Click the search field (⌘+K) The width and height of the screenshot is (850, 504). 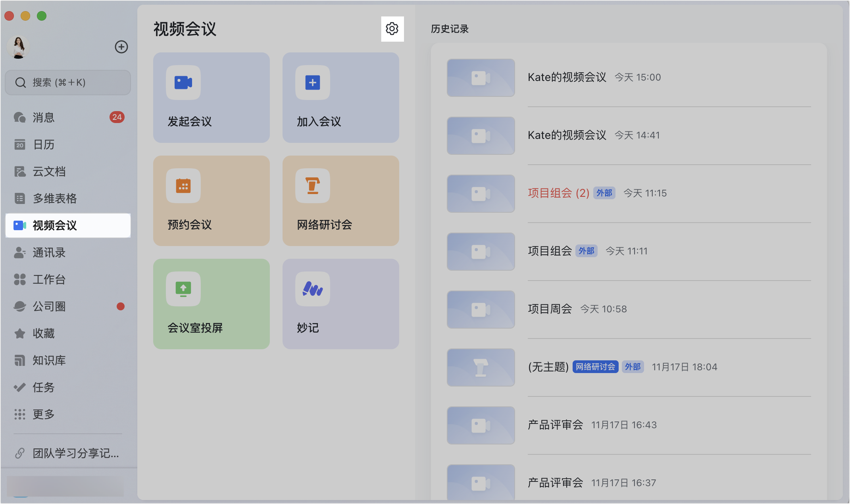(68, 83)
